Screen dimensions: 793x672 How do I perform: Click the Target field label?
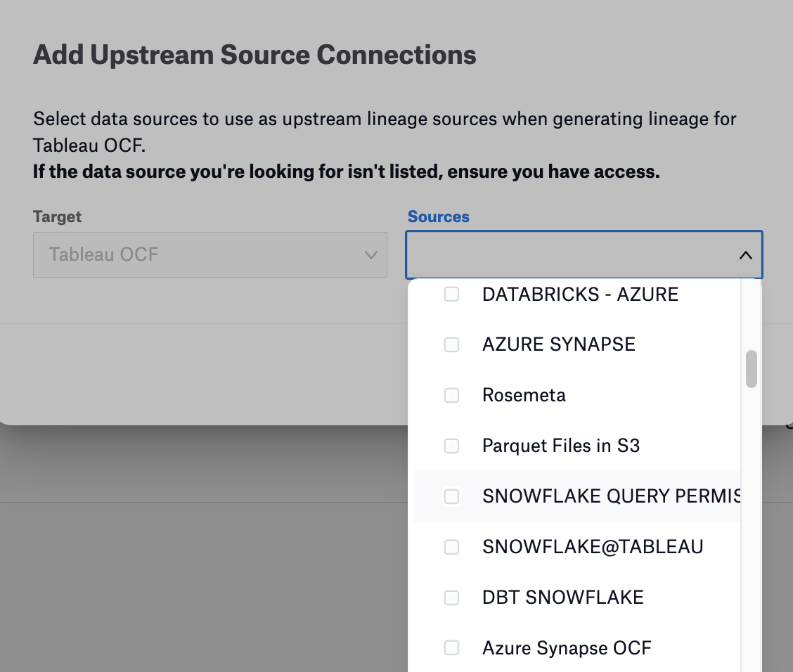pyautogui.click(x=57, y=217)
